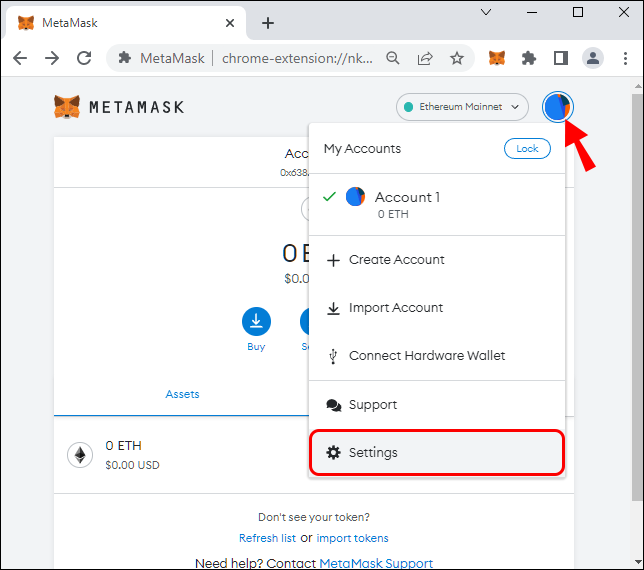Bookmark this page with the star icon
Image resolution: width=644 pixels, height=570 pixels.
coord(457,58)
